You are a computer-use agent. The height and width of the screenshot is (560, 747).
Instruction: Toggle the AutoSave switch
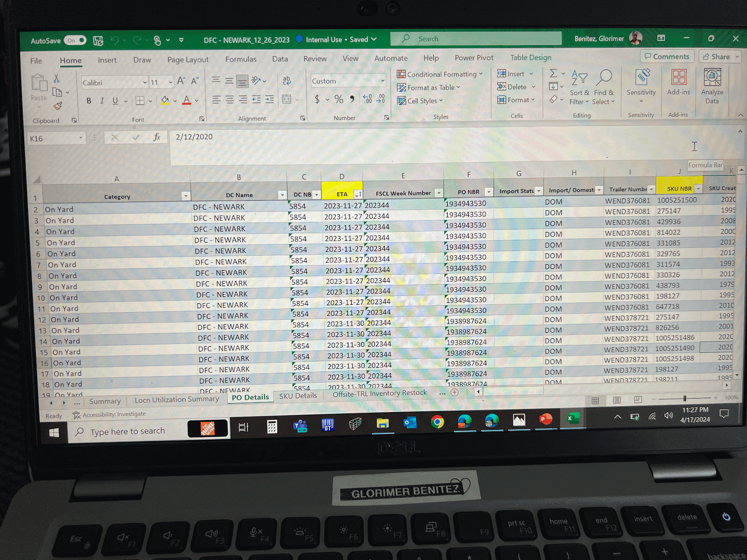(75, 41)
